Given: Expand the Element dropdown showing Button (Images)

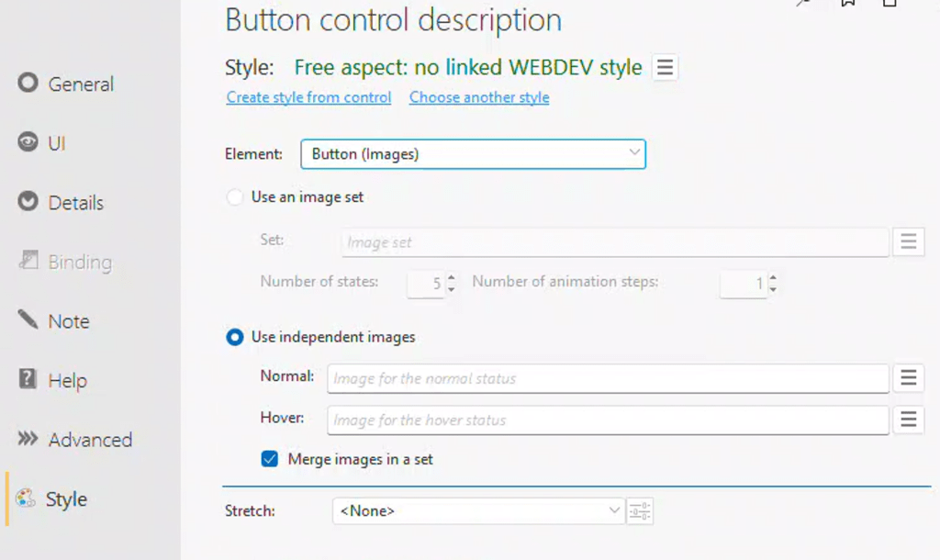Looking at the screenshot, I should [634, 153].
